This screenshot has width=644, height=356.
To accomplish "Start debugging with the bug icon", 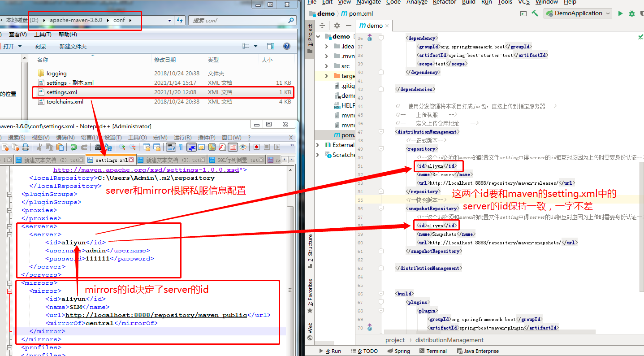I will tap(632, 13).
